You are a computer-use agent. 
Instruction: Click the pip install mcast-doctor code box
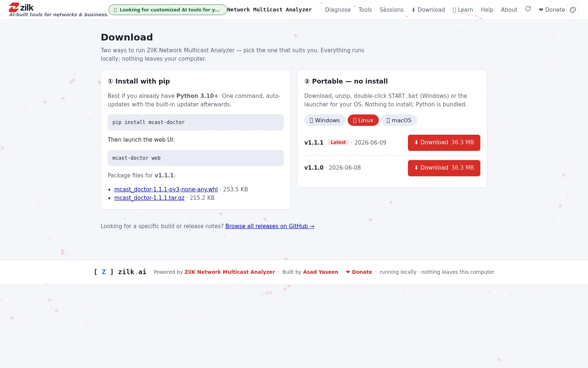(x=196, y=122)
